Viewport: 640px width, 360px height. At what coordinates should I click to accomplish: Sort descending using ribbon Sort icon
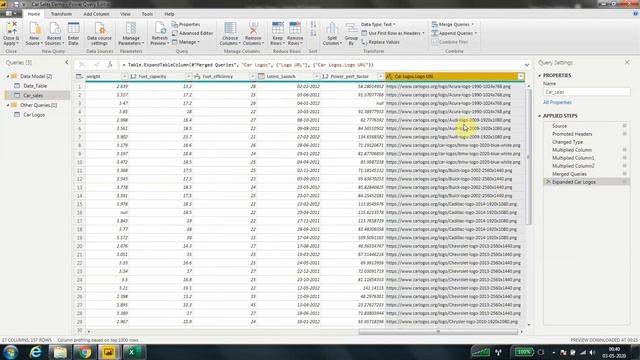313,33
